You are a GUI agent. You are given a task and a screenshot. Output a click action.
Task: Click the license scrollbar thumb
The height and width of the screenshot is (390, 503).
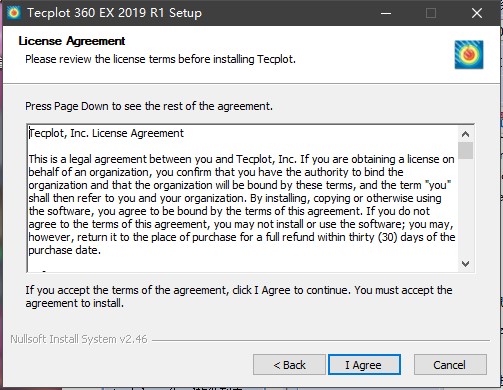[465, 150]
